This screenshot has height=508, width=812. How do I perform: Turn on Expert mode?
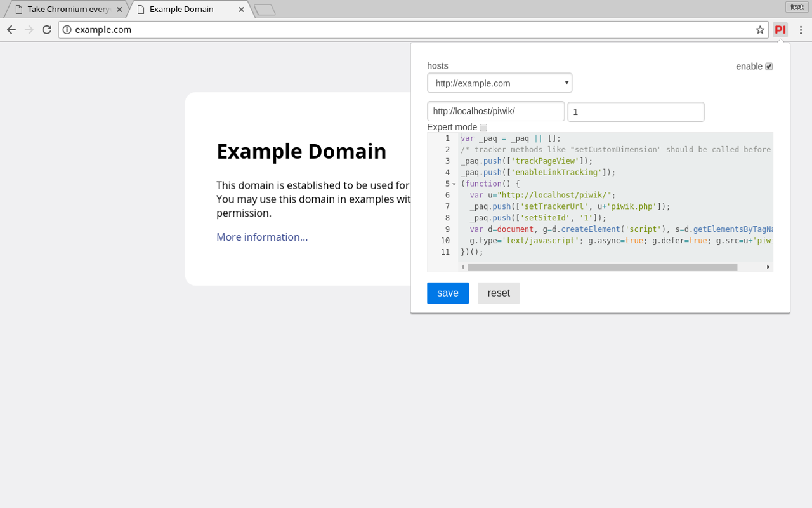(x=483, y=127)
